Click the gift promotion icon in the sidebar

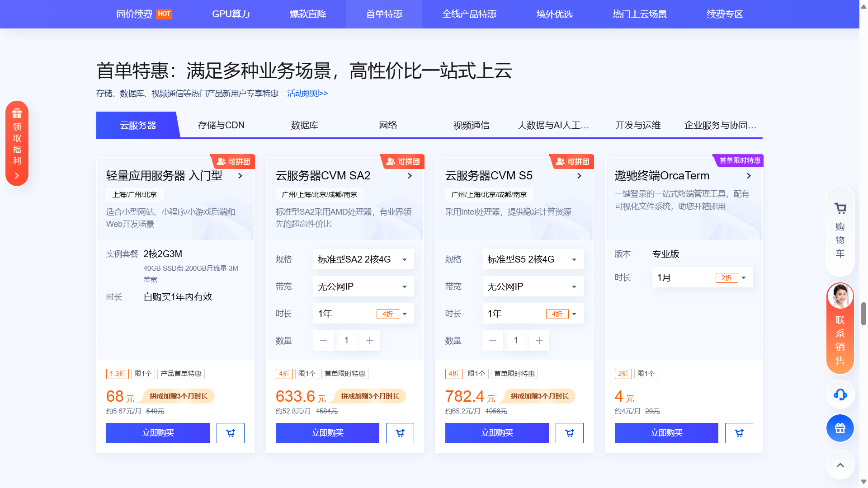(840, 428)
